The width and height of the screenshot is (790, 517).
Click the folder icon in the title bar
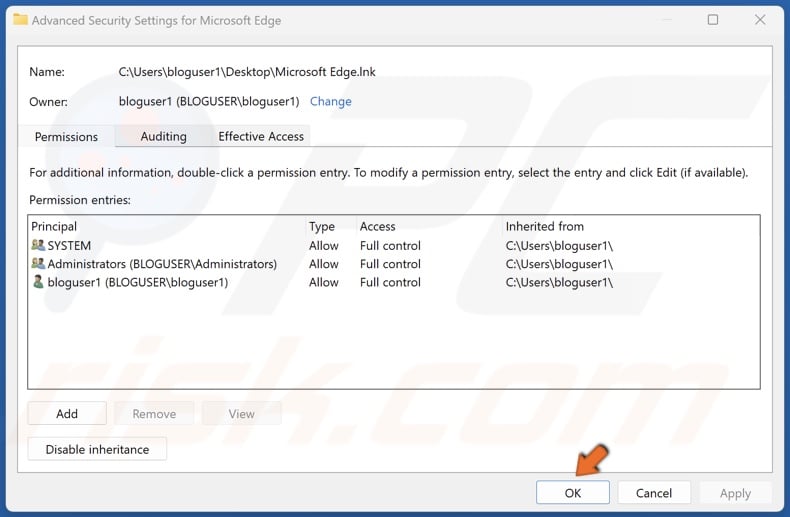(20, 20)
